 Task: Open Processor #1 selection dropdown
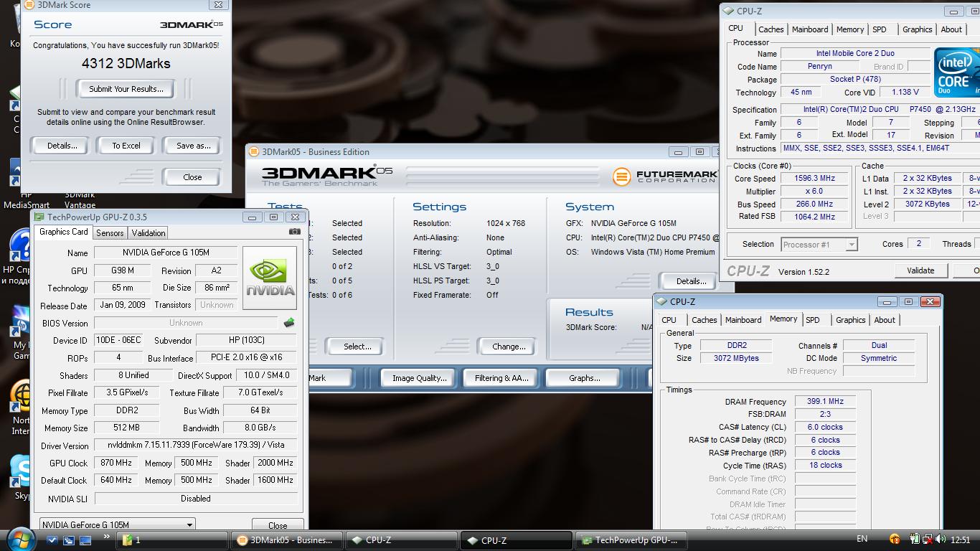(x=819, y=245)
